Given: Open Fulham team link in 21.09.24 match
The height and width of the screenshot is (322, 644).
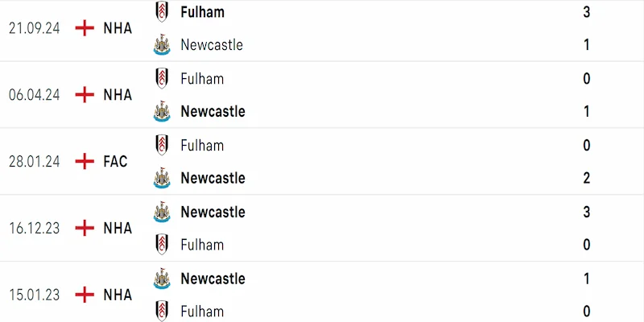Looking at the screenshot, I should [203, 12].
